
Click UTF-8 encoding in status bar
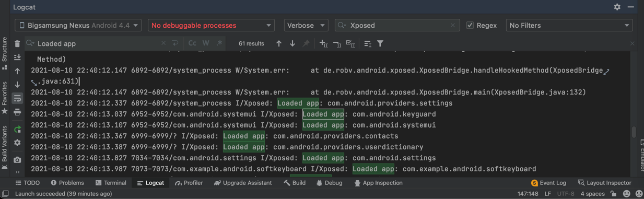click(x=566, y=194)
